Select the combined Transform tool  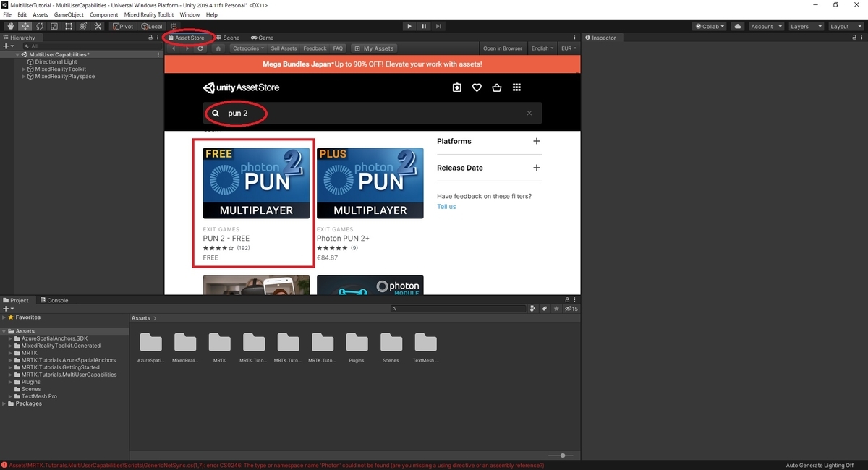point(82,26)
